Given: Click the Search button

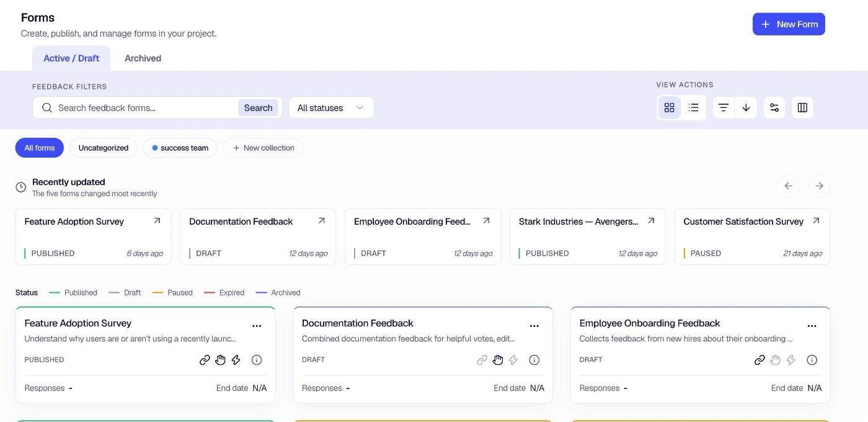Looking at the screenshot, I should (258, 107).
